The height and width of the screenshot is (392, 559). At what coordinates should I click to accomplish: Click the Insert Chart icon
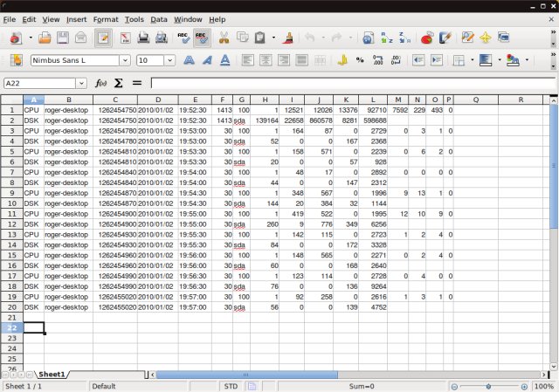coord(427,38)
